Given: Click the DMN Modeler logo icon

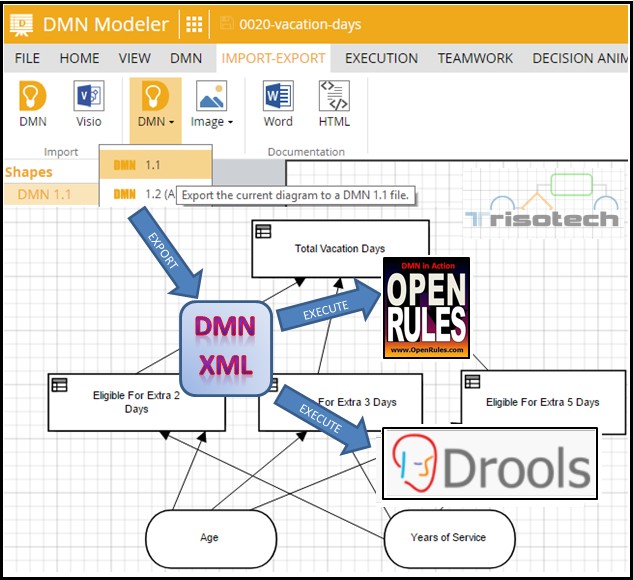Looking at the screenshot, I should click(21, 24).
